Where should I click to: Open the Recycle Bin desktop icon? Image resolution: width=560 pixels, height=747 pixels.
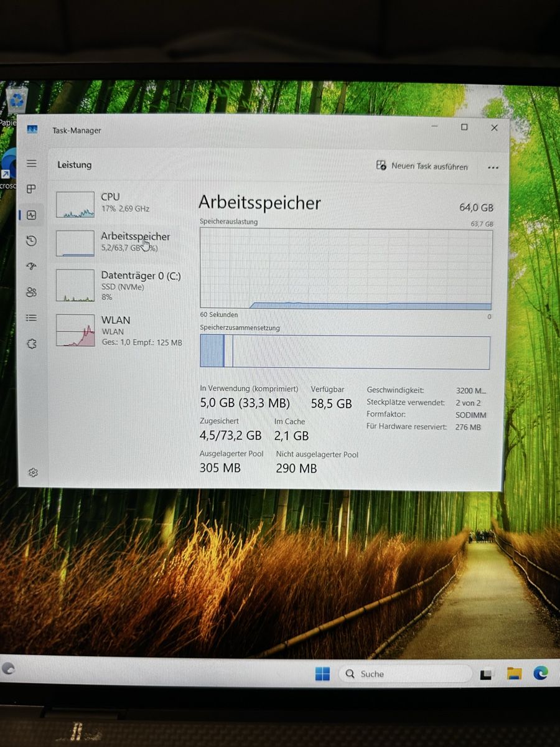(17, 101)
